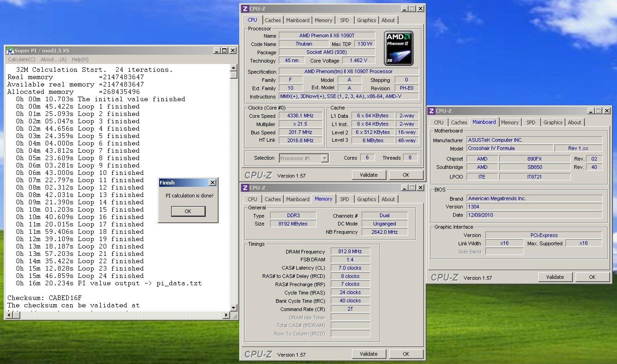Click the HT Link value 2016.8 MHz
Viewport: 617px width, 364px height.
pyautogui.click(x=300, y=140)
